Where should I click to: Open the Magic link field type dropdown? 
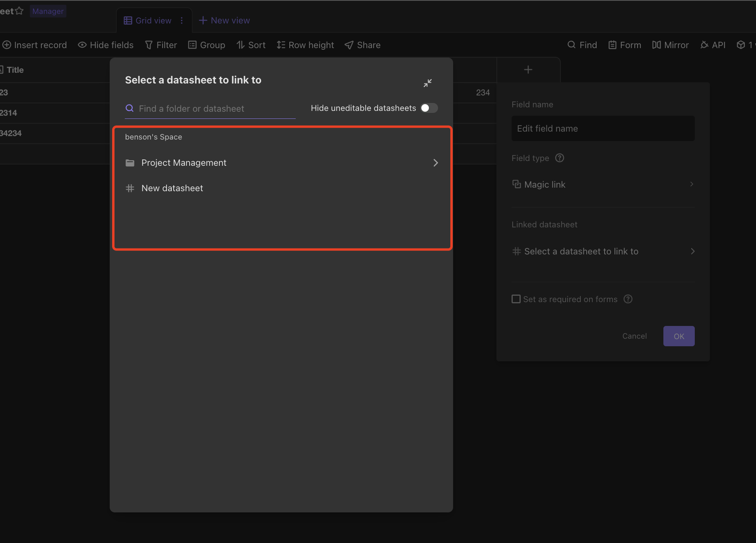[x=603, y=184]
